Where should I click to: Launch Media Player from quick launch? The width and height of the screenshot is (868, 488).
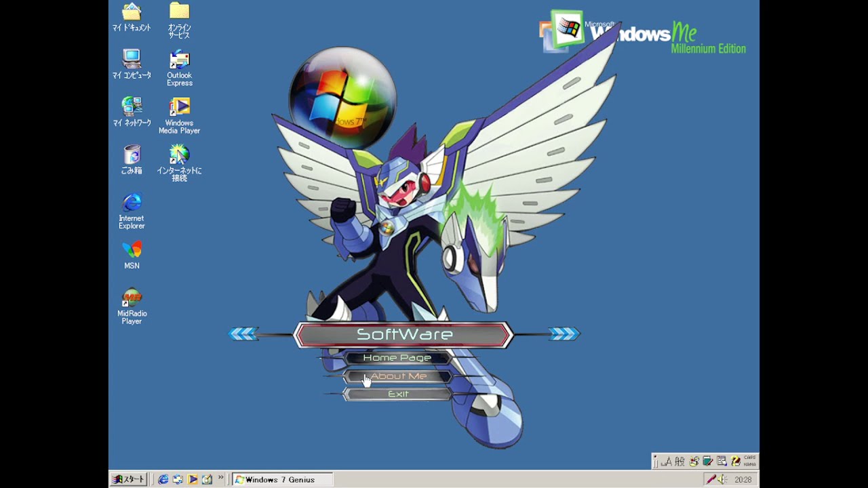click(193, 479)
